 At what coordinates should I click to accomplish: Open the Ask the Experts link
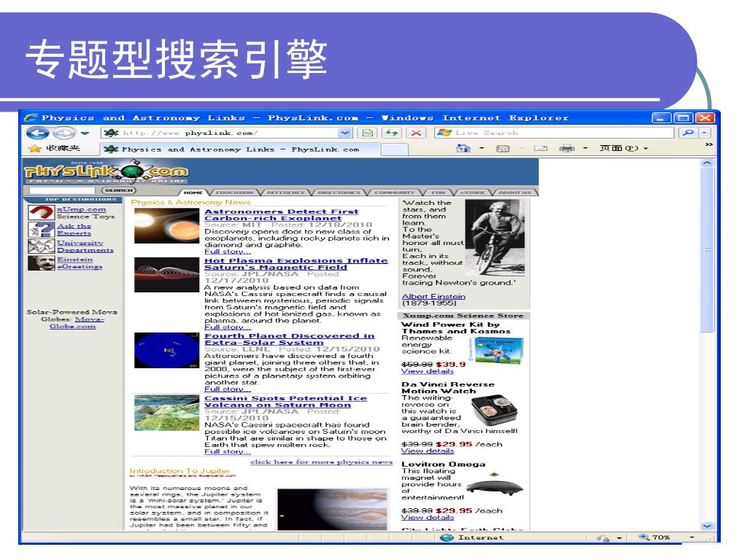(74, 230)
